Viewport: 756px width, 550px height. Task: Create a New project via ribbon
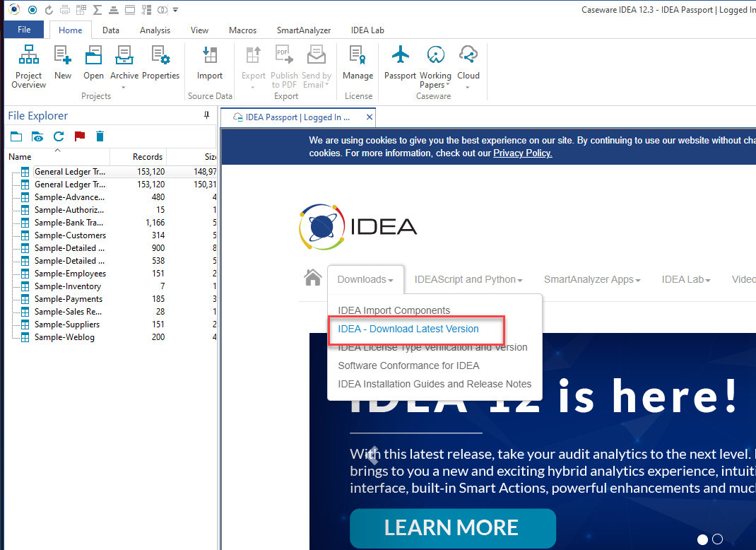tap(63, 63)
